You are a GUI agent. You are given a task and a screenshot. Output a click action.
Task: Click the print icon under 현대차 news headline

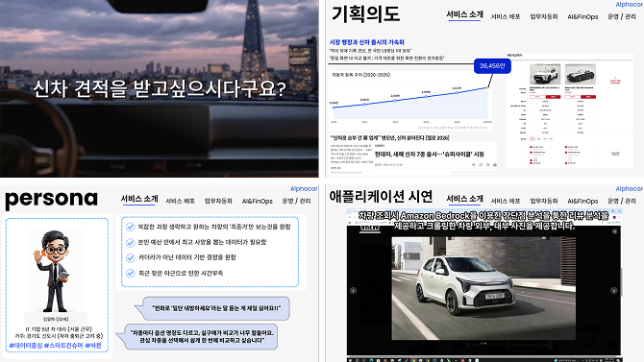494,165
